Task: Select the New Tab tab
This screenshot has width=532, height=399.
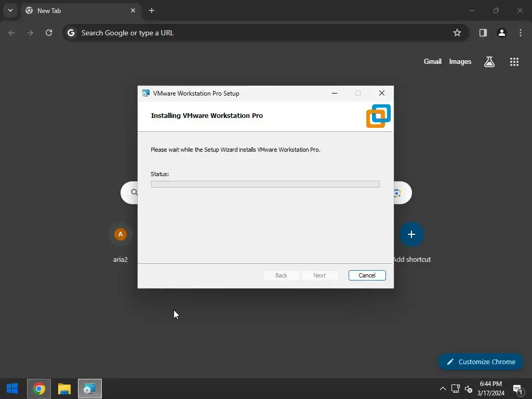Action: coord(81,10)
